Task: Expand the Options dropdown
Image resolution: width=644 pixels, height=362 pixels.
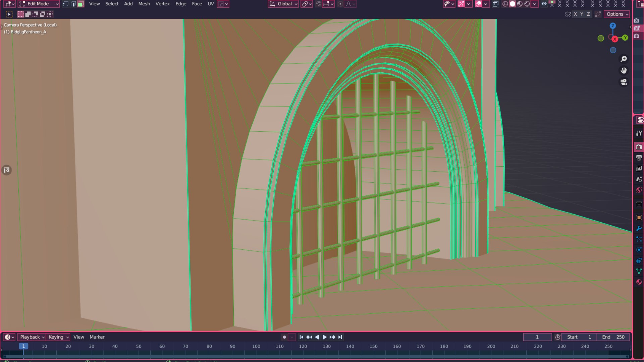Action: pos(617,14)
